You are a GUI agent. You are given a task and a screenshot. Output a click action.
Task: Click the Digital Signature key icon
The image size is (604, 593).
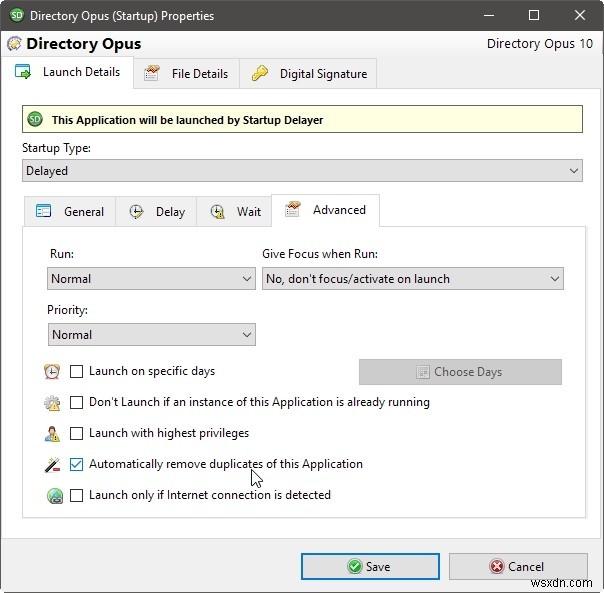(260, 73)
